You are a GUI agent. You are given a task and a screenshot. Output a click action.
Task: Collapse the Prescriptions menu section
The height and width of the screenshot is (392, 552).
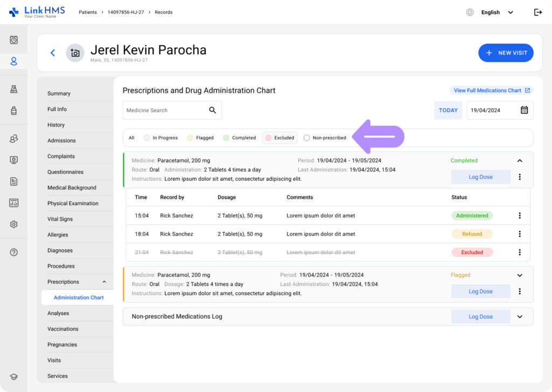[x=104, y=282]
